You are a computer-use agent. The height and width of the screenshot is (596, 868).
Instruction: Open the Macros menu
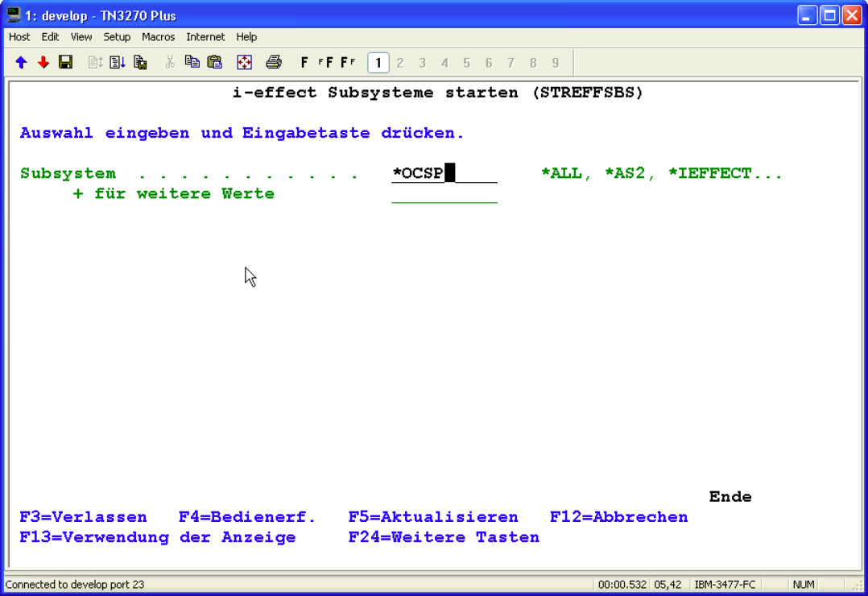[158, 37]
